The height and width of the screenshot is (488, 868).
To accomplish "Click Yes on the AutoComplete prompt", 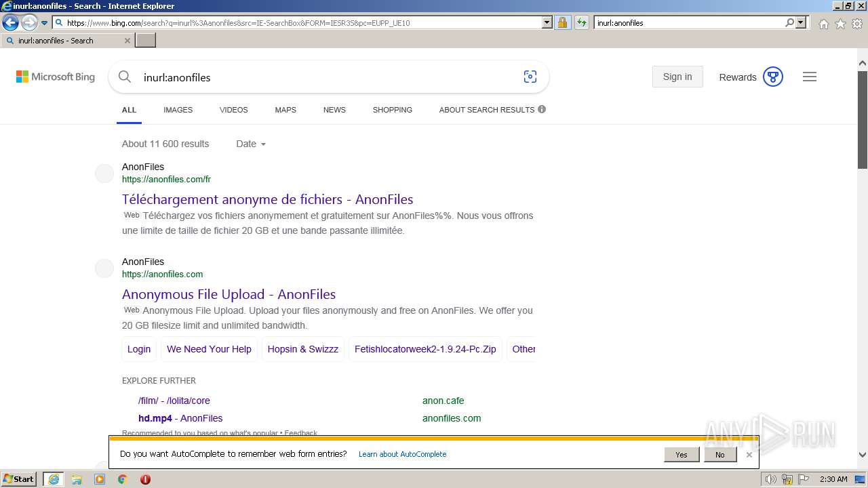I will 682,455.
